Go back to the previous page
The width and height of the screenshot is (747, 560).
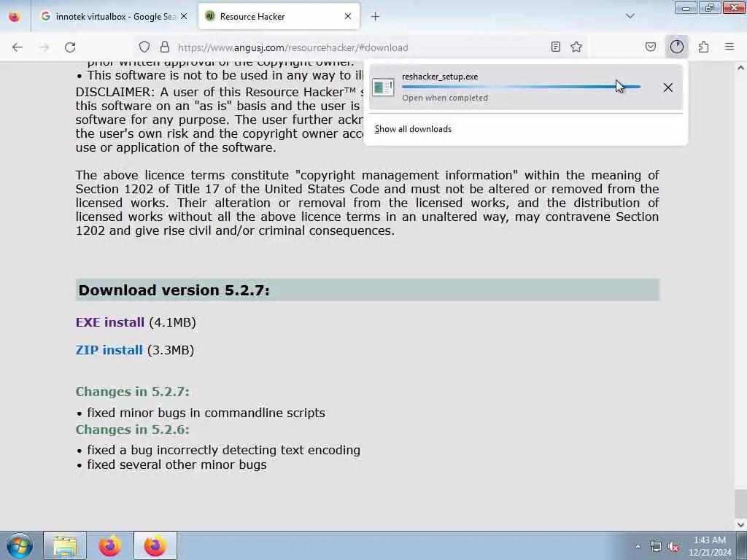pos(18,47)
